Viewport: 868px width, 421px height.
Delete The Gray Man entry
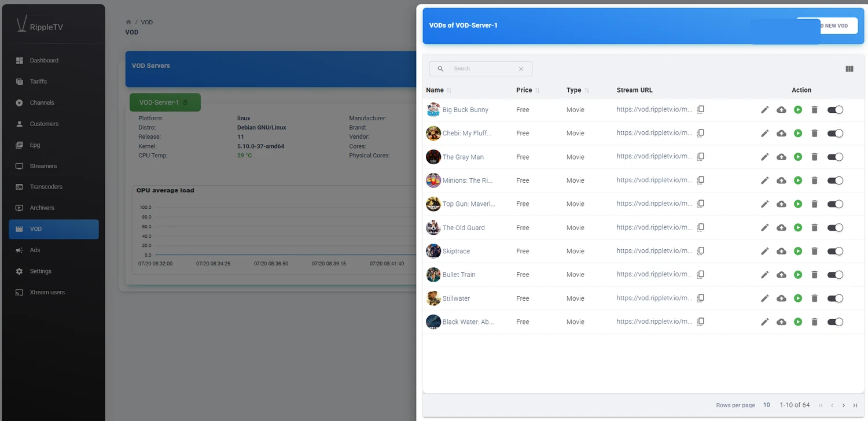[x=815, y=157]
